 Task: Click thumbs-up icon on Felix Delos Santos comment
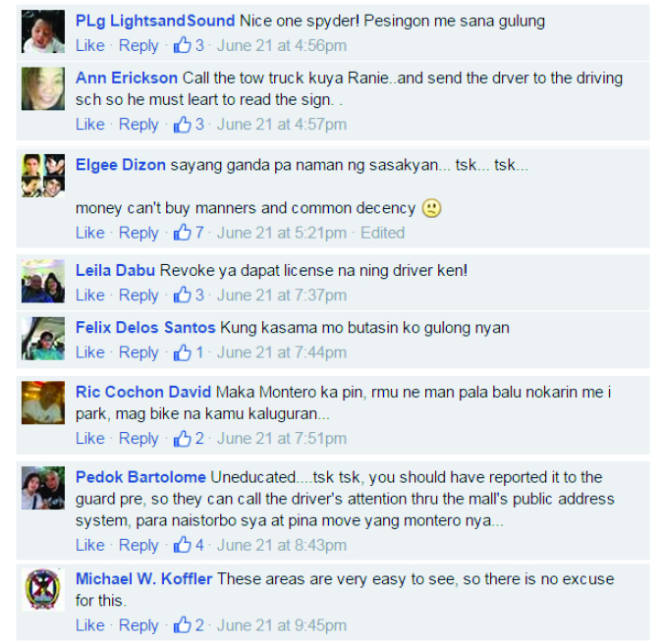[183, 351]
